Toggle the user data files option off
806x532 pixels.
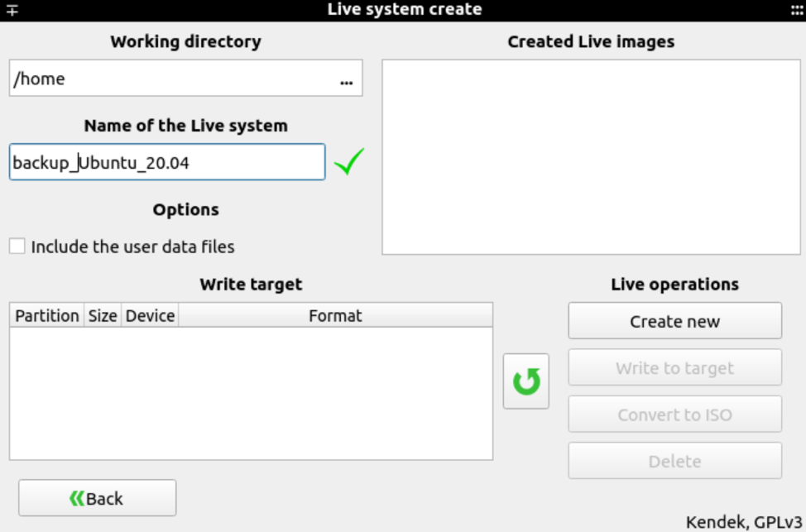15,247
